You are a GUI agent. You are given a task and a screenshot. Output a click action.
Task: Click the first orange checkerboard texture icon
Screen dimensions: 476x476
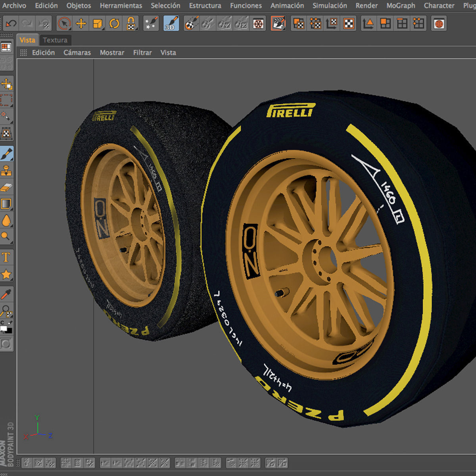pos(299,24)
